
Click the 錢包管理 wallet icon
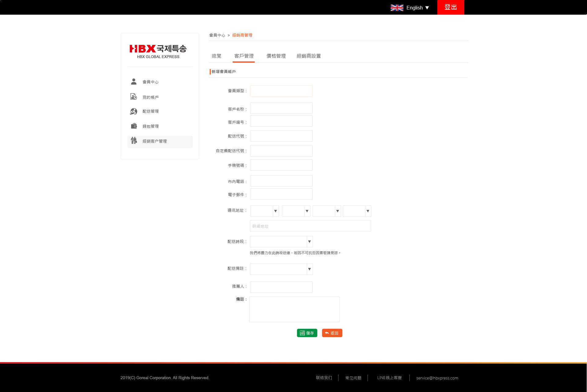(x=134, y=126)
